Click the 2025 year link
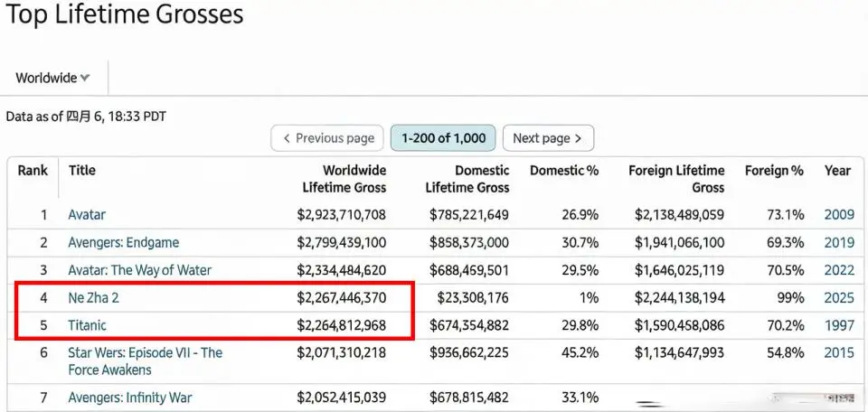This screenshot has height=412, width=868. pyautogui.click(x=838, y=297)
